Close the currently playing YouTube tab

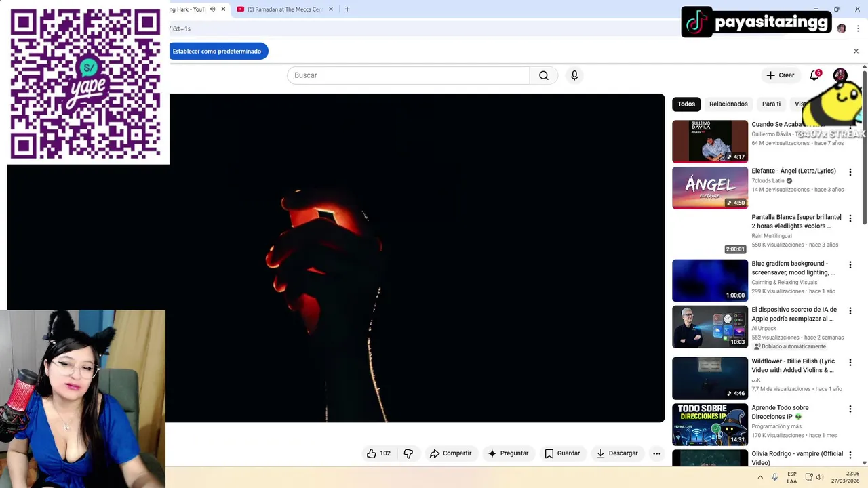pos(223,9)
